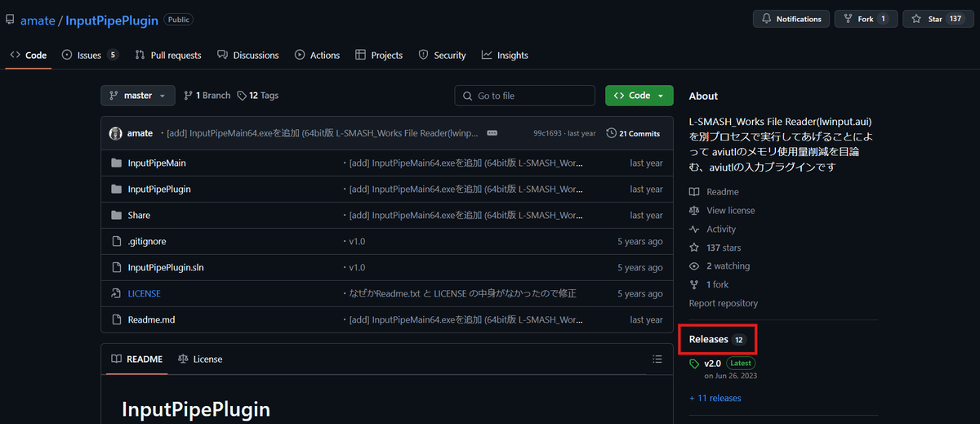The height and width of the screenshot is (424, 980).
Task: Open the Readme.md file
Action: pos(151,320)
